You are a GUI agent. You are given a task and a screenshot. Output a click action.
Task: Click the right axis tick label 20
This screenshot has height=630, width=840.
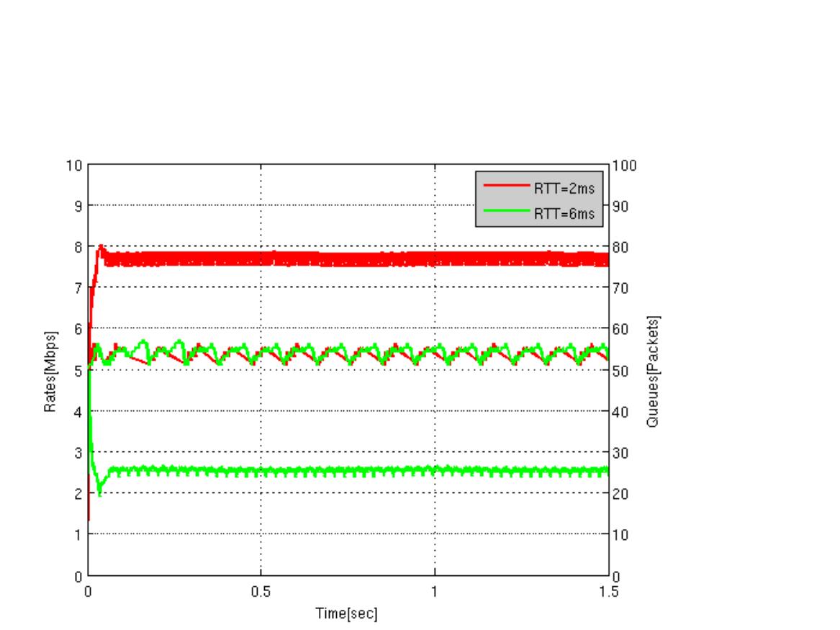620,494
